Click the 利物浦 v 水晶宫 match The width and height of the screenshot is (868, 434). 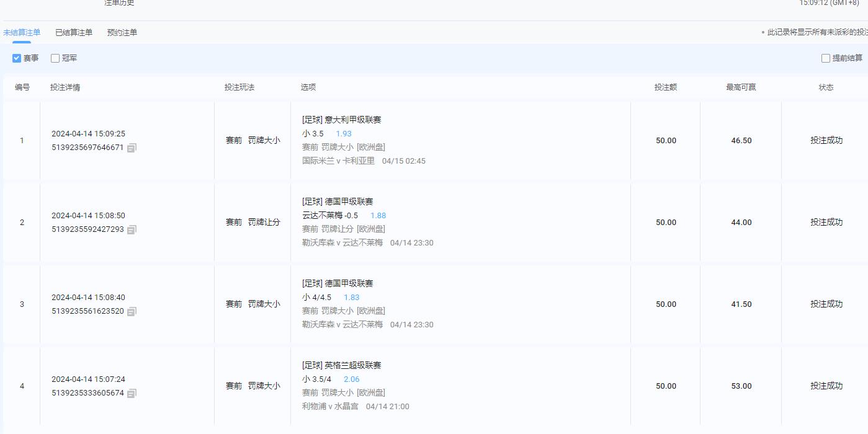[330, 407]
